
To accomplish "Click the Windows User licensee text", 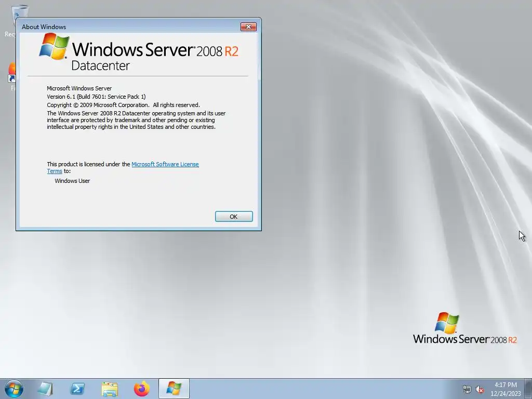I will click(72, 181).
